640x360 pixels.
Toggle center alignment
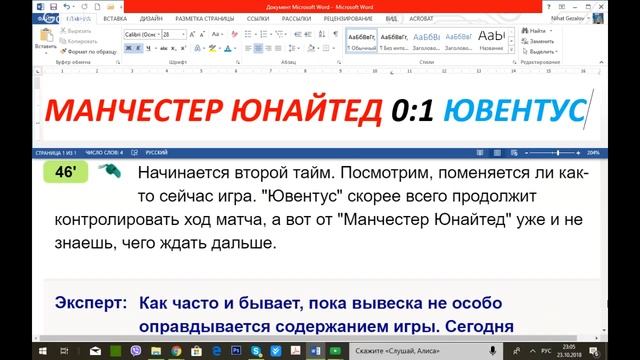(x=258, y=48)
